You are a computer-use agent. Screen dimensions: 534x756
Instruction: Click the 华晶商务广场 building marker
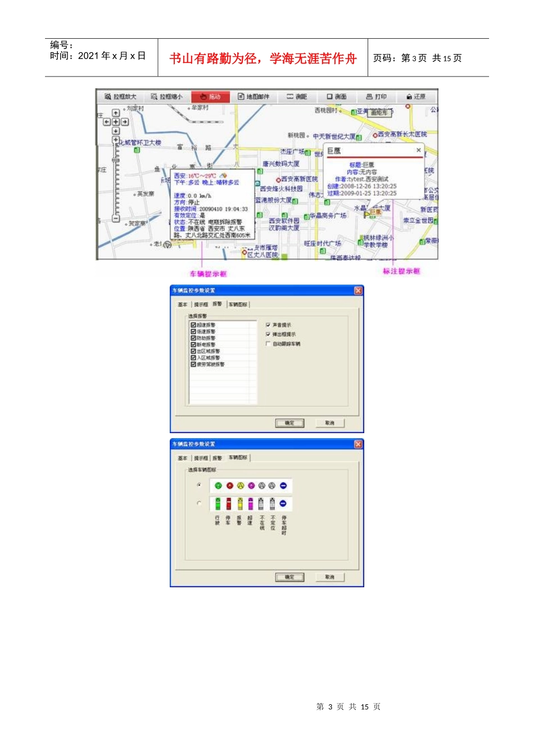306,217
